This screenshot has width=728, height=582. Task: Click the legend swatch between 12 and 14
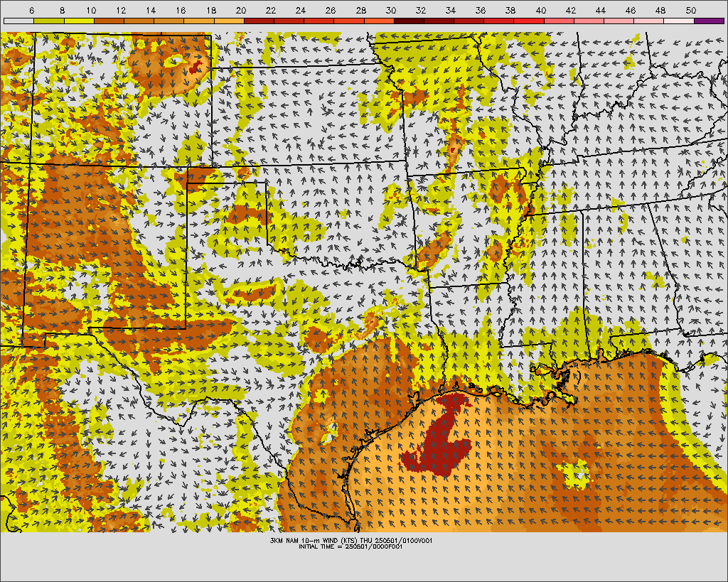[x=139, y=21]
